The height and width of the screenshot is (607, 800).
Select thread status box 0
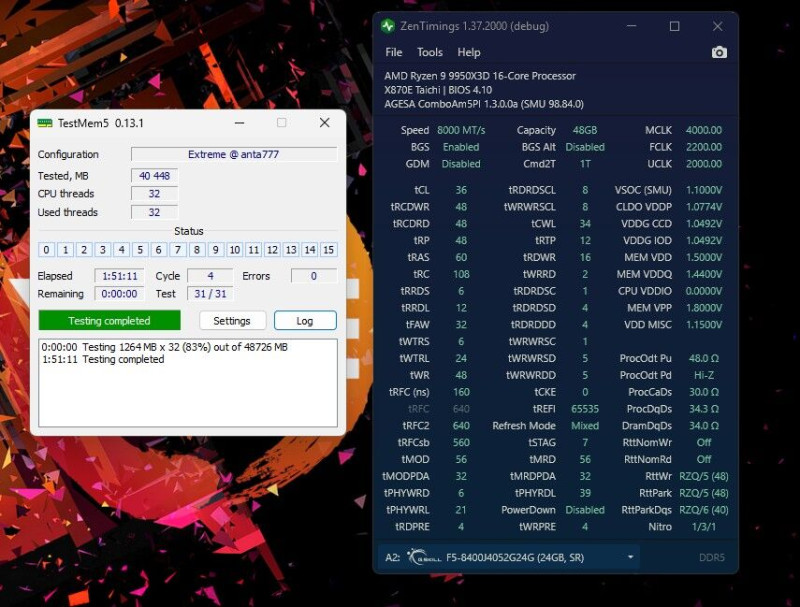(x=46, y=250)
